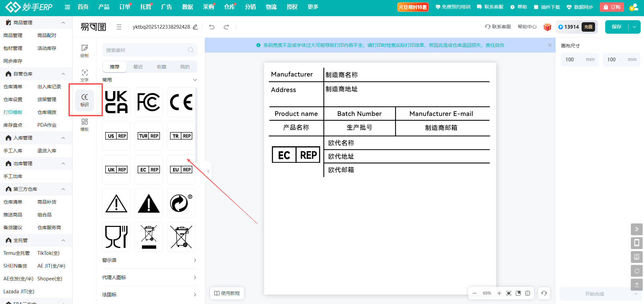The height and width of the screenshot is (304, 644).
Task: Switch to the 最近 tab
Action: (x=138, y=67)
